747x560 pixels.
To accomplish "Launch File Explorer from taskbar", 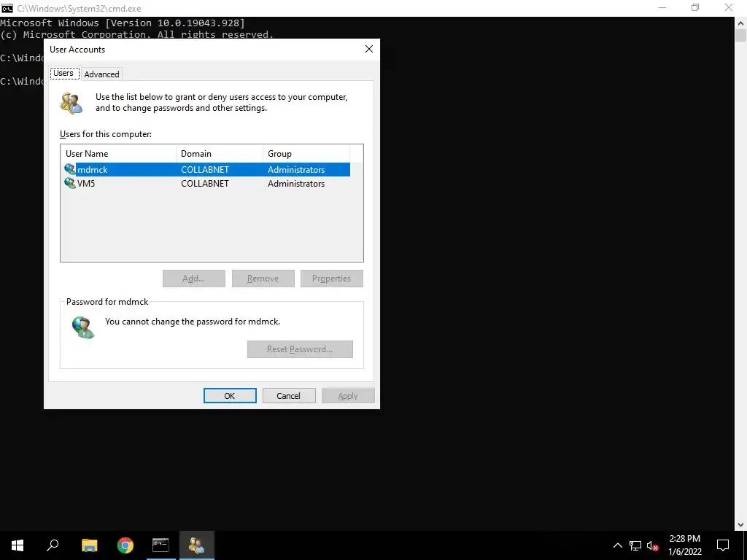I will tap(89, 545).
